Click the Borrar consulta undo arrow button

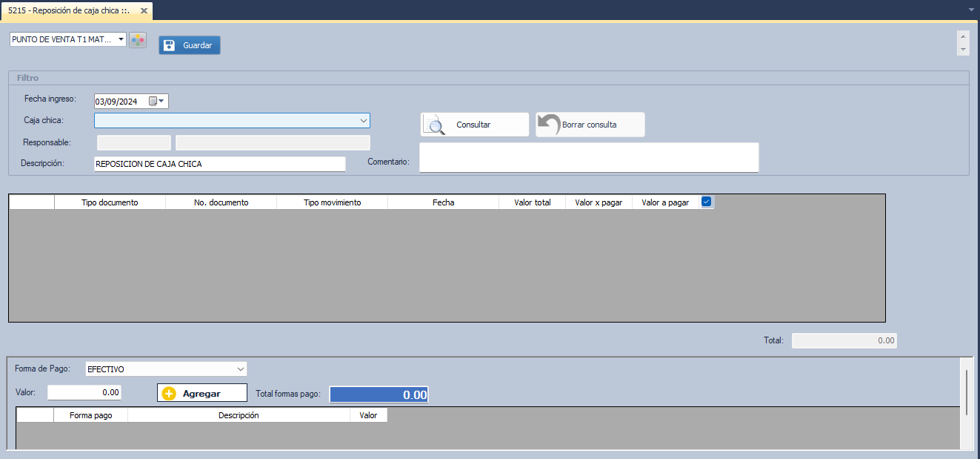[590, 125]
